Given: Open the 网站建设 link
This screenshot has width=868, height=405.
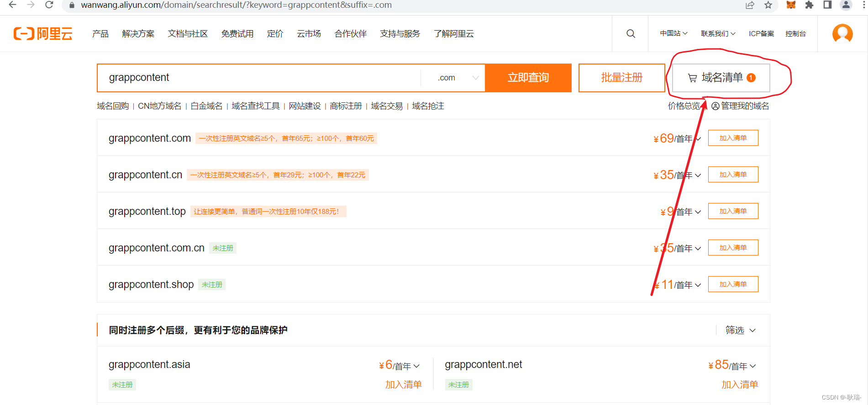Looking at the screenshot, I should coord(305,106).
